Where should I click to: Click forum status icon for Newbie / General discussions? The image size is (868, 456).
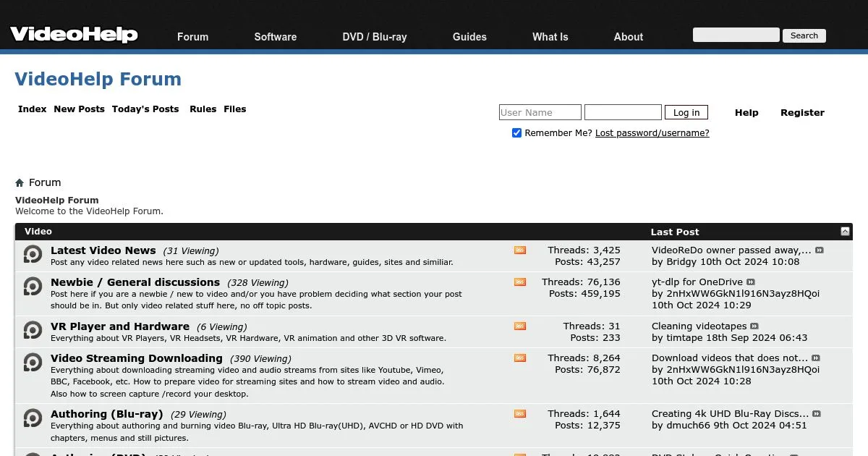[33, 286]
